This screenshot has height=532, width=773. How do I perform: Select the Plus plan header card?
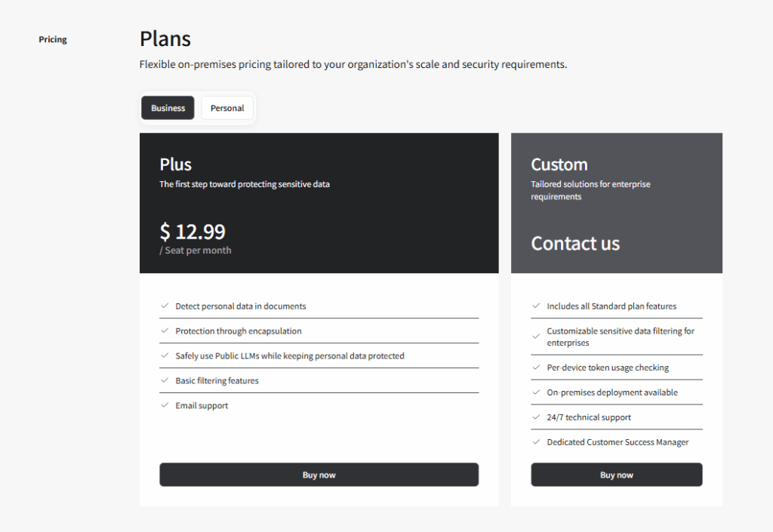[x=319, y=202]
